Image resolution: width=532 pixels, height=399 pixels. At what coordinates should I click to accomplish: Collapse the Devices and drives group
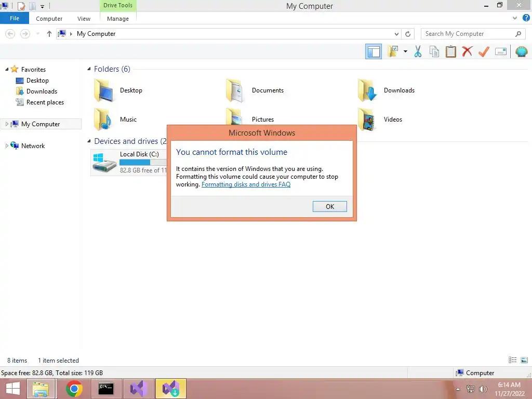(89, 141)
